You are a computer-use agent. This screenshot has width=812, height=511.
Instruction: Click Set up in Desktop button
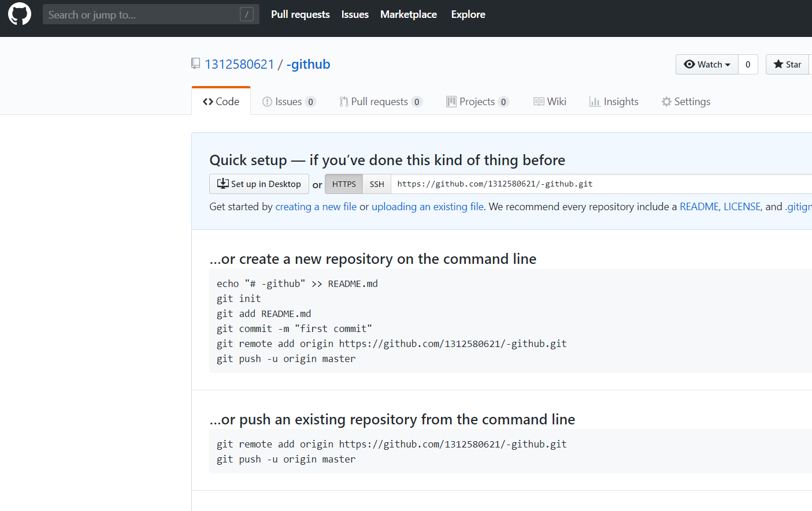tap(259, 184)
